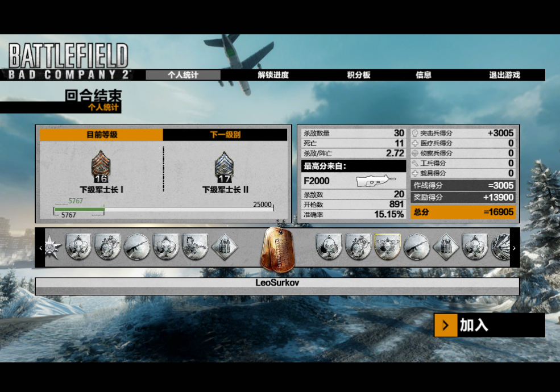Select the gold-bordered pin badge
This screenshot has width=560, height=392.
[x=388, y=247]
